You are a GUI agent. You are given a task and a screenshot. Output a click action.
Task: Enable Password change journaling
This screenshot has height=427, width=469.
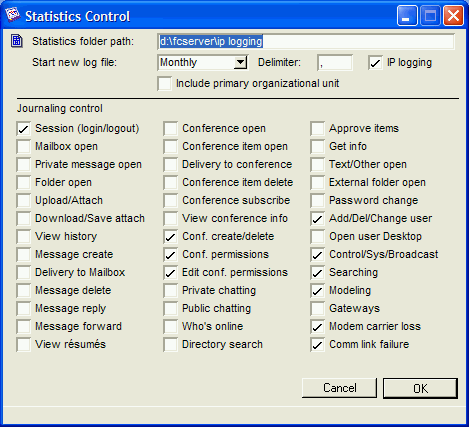[317, 201]
